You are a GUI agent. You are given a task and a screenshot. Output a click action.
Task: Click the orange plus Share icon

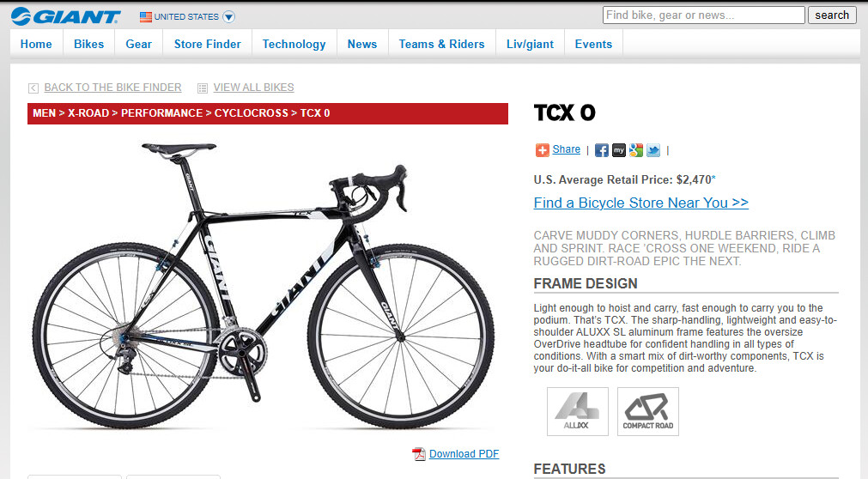[543, 150]
